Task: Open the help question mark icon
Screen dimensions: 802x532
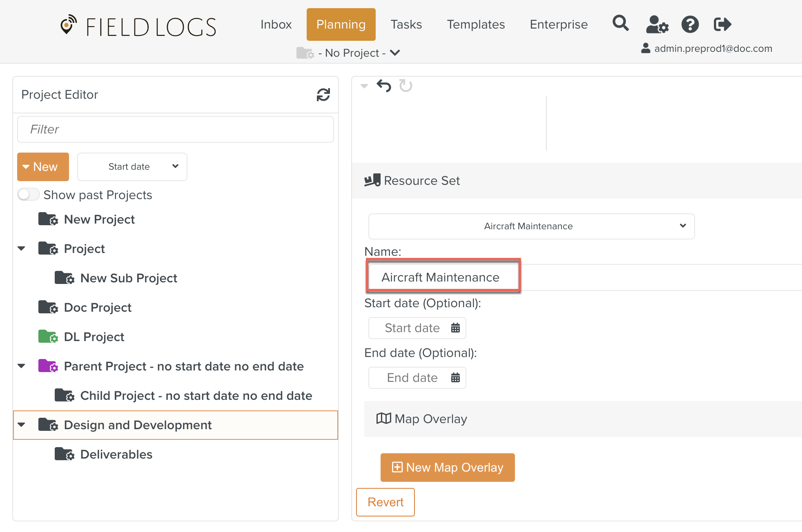Action: [x=690, y=24]
